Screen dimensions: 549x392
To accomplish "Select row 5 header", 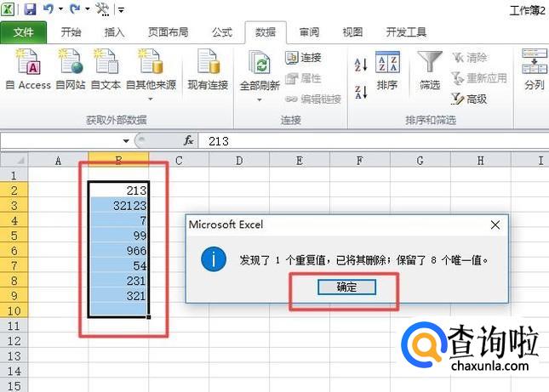I will point(14,236).
